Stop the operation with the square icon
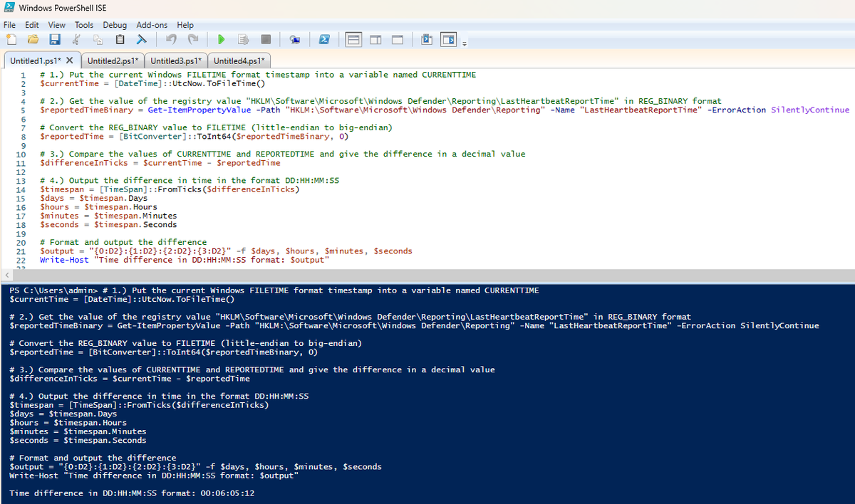Image resolution: width=855 pixels, height=504 pixels. (x=265, y=39)
